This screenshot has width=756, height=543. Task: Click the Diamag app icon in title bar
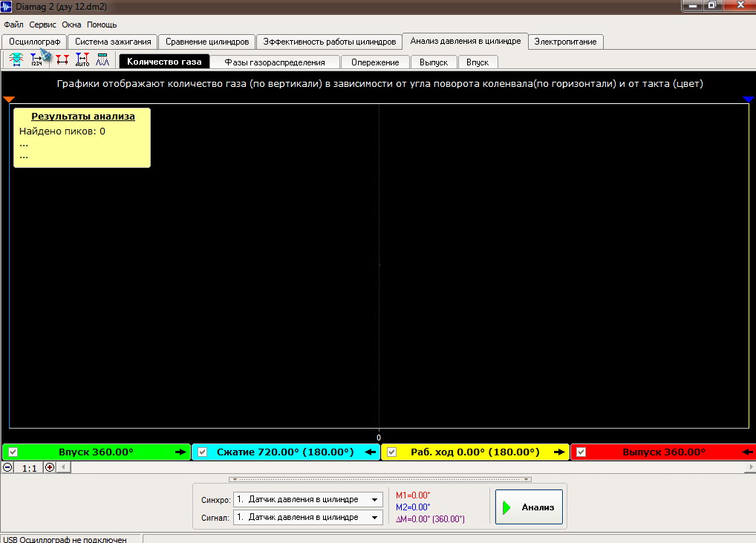coord(6,7)
